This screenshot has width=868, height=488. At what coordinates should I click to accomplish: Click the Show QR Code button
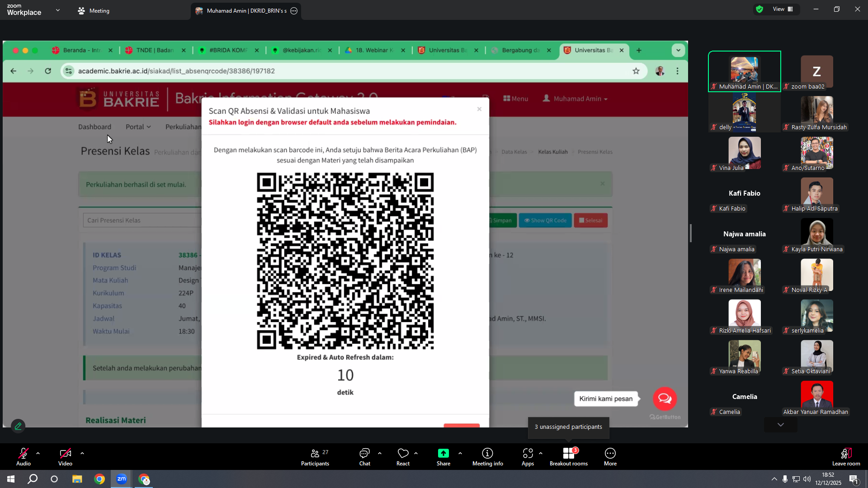545,221
